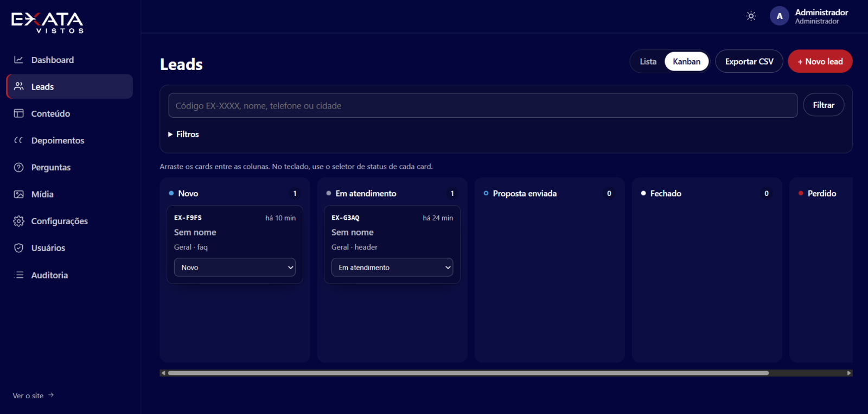The width and height of the screenshot is (868, 414).
Task: Switch to Kanban view
Action: click(686, 61)
